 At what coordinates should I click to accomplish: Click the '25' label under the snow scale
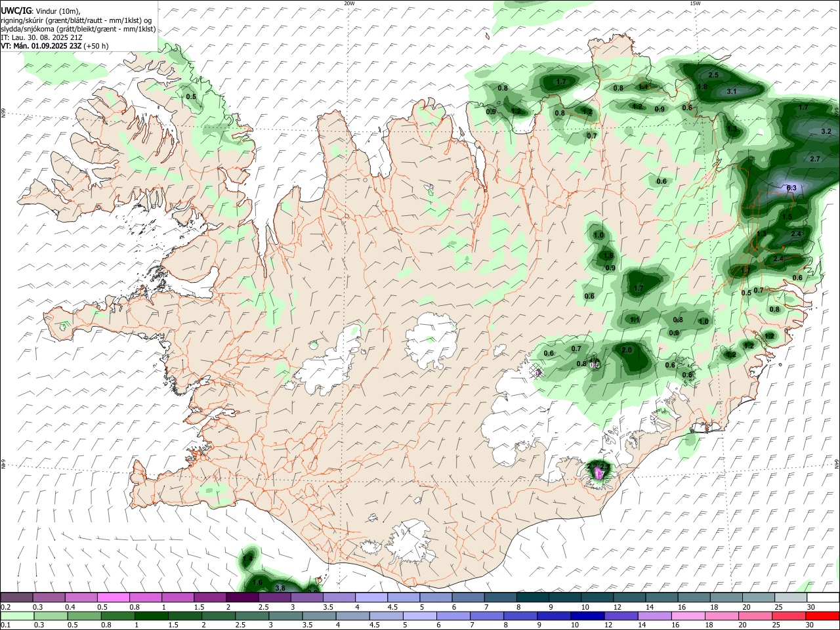pyautogui.click(x=778, y=607)
